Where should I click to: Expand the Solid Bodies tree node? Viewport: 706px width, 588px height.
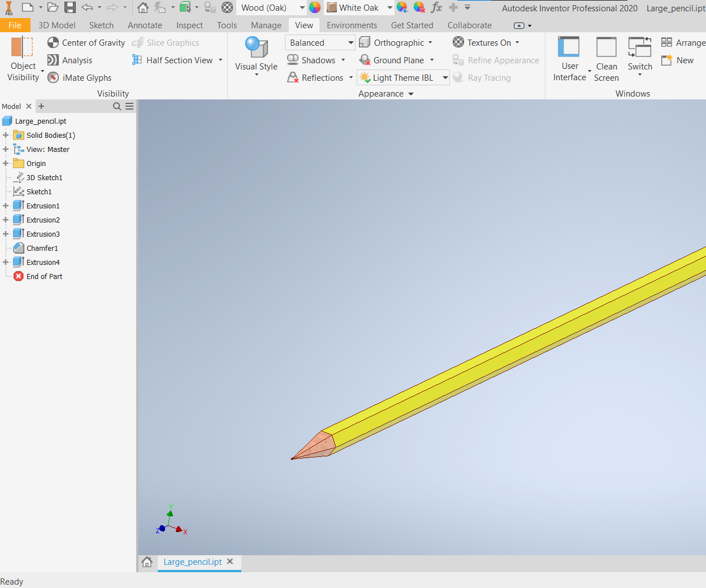[x=5, y=135]
